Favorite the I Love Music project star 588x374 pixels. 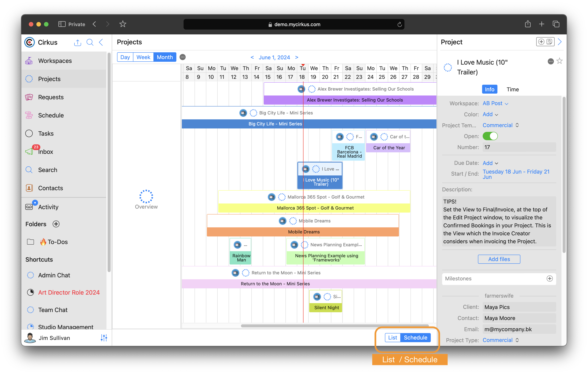click(x=559, y=61)
